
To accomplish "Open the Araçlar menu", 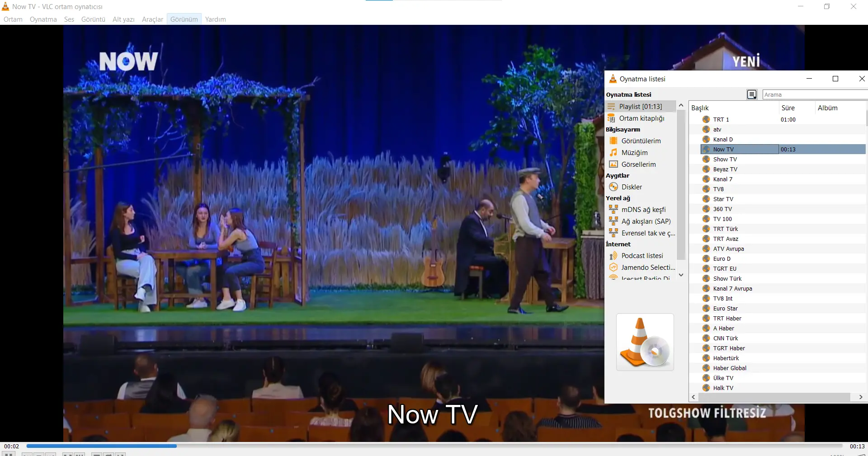I will tap(152, 19).
